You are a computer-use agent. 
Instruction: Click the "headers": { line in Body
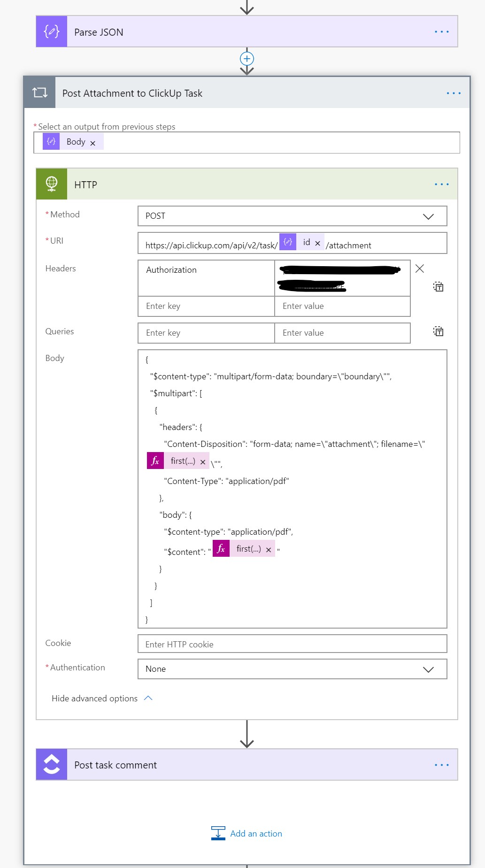click(x=181, y=427)
